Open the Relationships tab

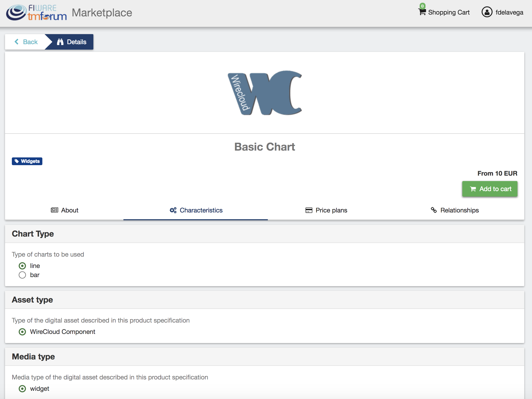click(x=455, y=210)
